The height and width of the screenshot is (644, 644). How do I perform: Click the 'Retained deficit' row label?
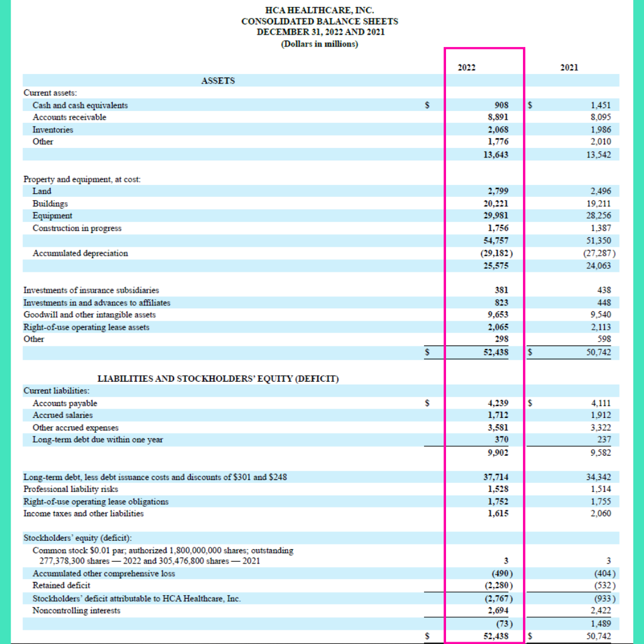[x=61, y=586]
